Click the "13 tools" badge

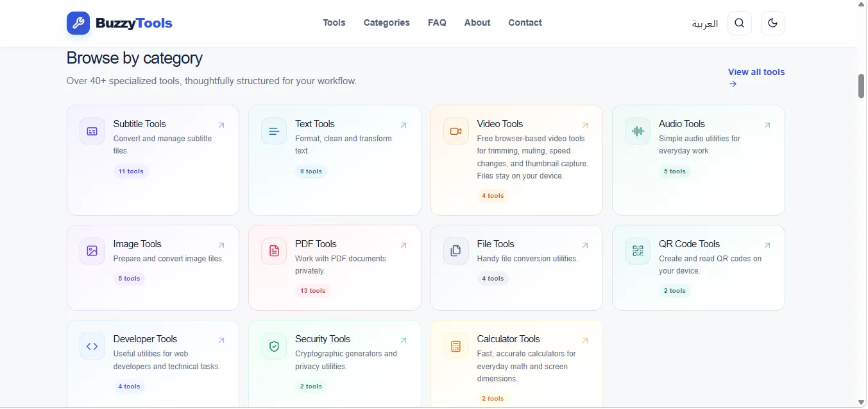[x=313, y=291]
